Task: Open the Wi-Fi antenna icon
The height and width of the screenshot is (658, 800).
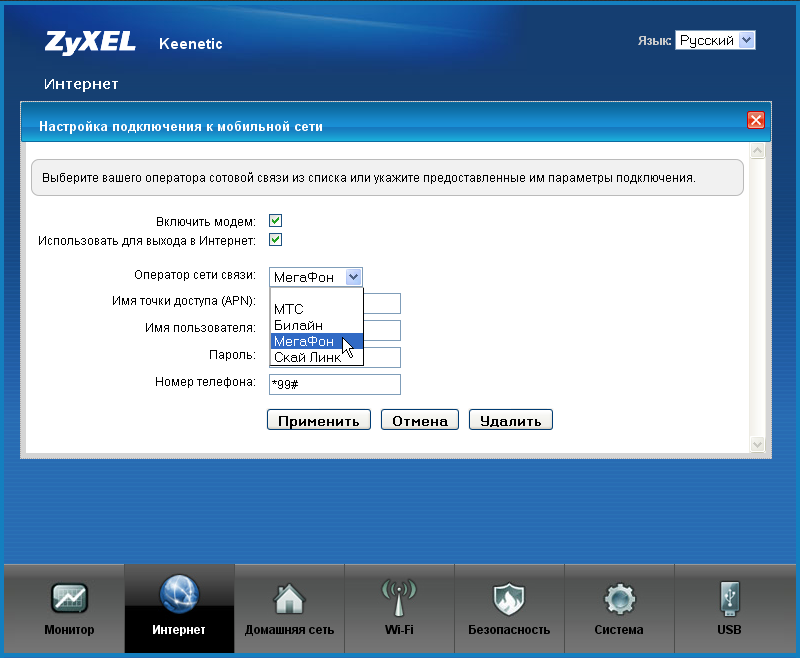Action: coord(399,597)
